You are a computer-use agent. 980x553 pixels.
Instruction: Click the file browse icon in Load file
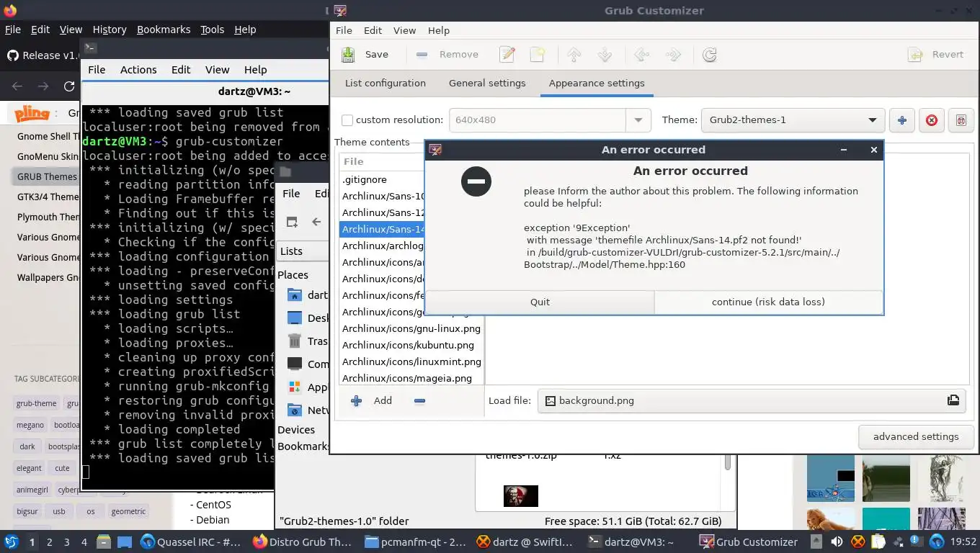tap(953, 400)
